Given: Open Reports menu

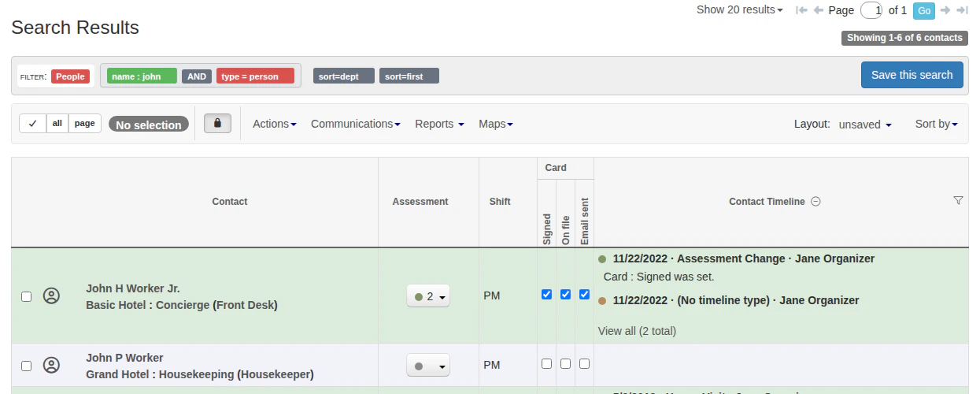Looking at the screenshot, I should 439,124.
